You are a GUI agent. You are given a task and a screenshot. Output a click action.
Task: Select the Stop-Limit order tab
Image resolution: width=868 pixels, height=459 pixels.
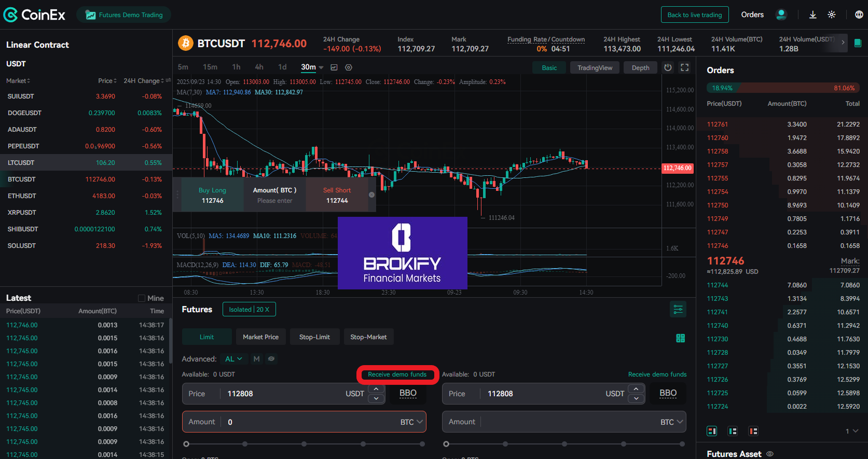(314, 337)
